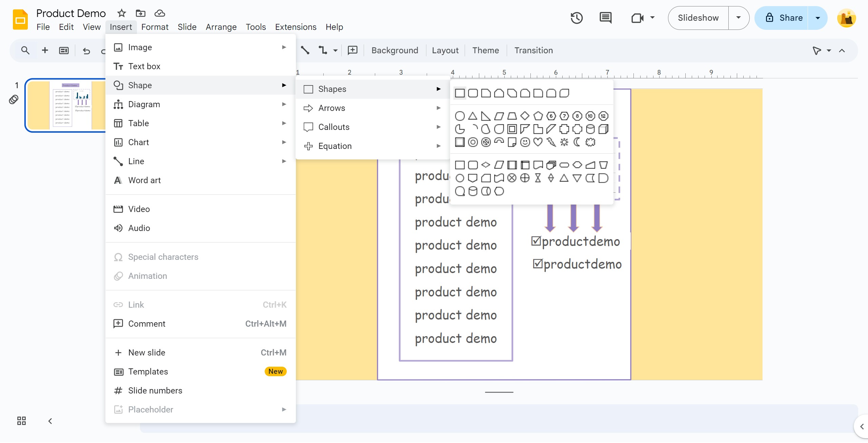Click the Layout toolbar button
868x443 pixels.
tap(445, 51)
